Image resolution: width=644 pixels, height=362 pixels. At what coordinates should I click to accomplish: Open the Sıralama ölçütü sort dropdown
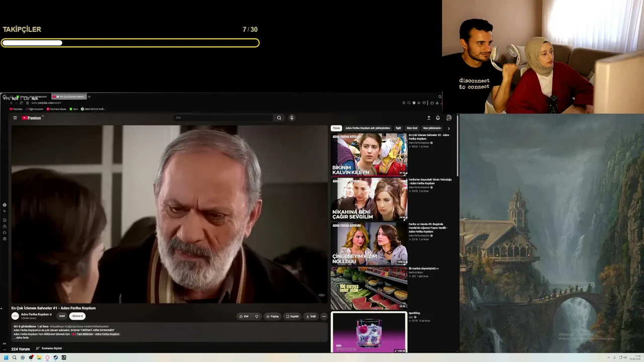[x=49, y=348]
